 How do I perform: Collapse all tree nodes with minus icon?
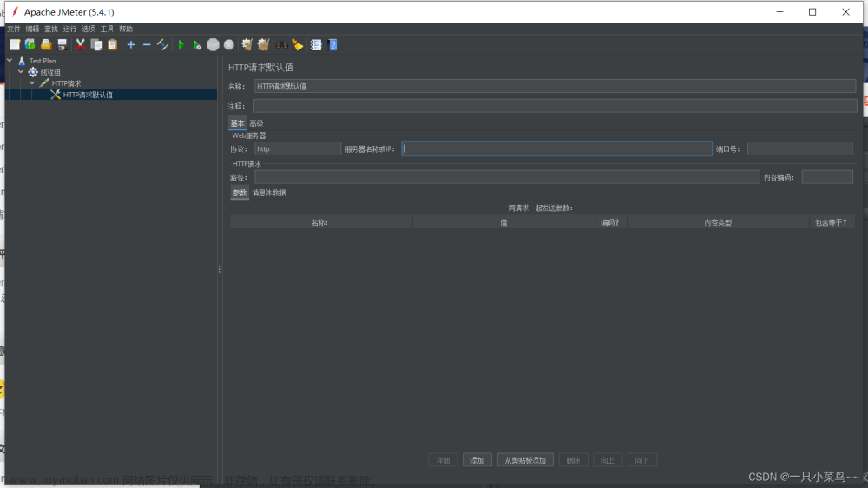[147, 45]
